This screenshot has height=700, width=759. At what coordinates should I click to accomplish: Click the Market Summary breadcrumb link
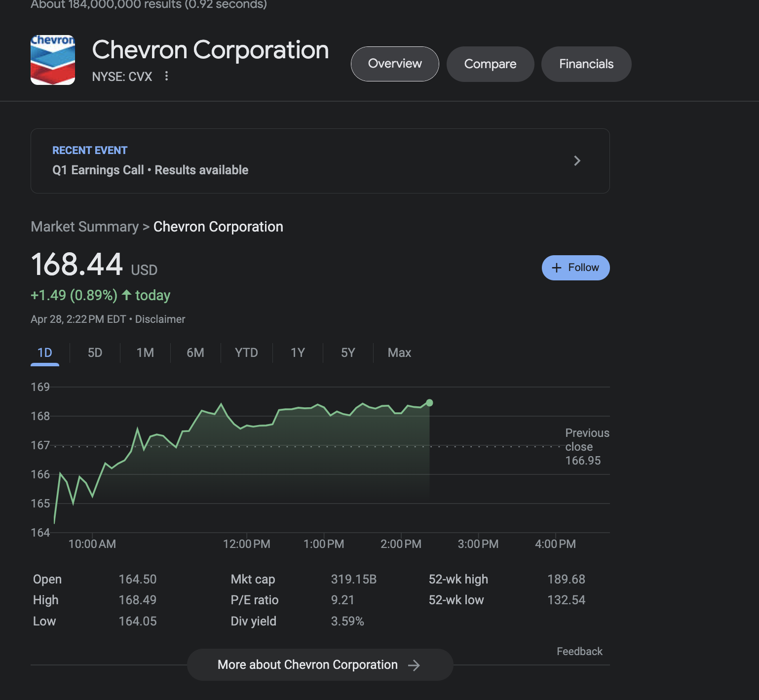pos(84,227)
